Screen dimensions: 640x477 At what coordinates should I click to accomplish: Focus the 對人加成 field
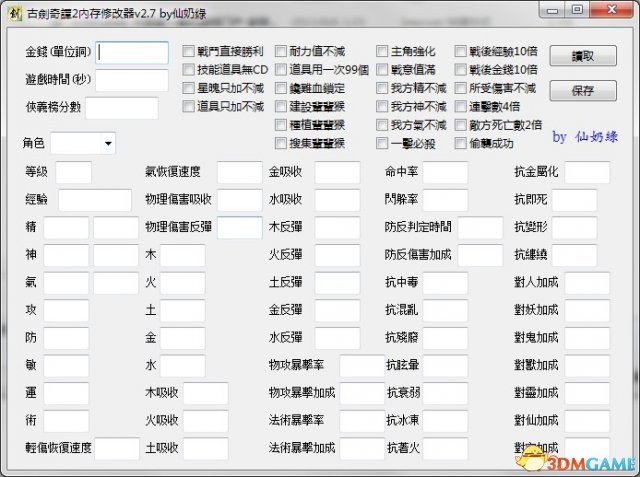point(587,283)
